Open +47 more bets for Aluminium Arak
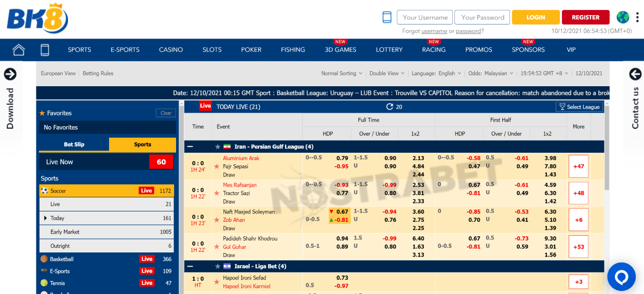 point(579,166)
